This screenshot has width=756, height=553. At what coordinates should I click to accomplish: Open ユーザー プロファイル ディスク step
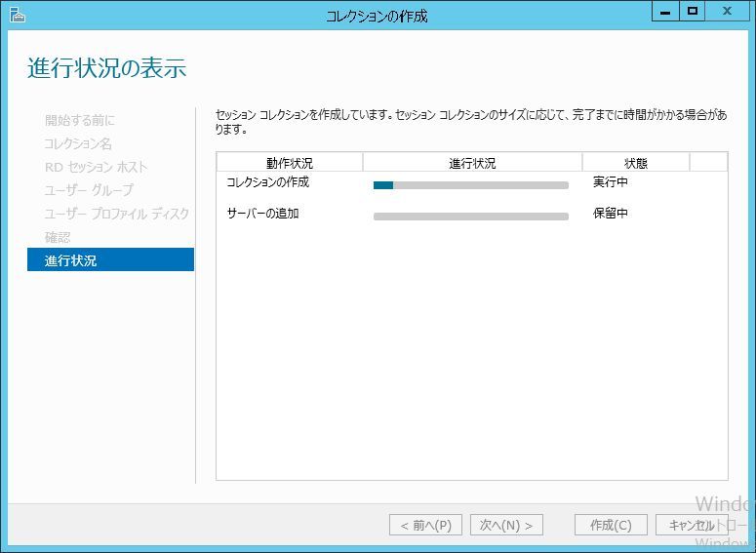coord(117,214)
